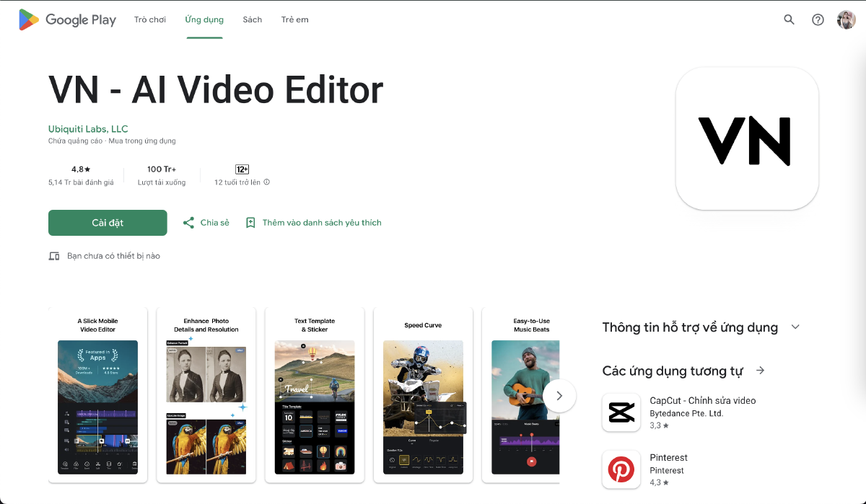
Task: Go to next screenshots with the carousel arrow
Action: coord(559,396)
